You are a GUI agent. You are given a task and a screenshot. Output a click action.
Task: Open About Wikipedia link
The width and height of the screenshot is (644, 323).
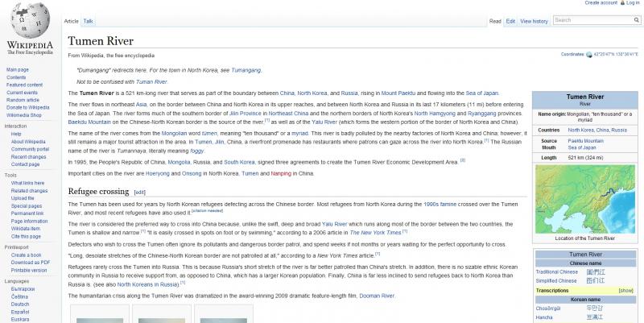pos(28,142)
